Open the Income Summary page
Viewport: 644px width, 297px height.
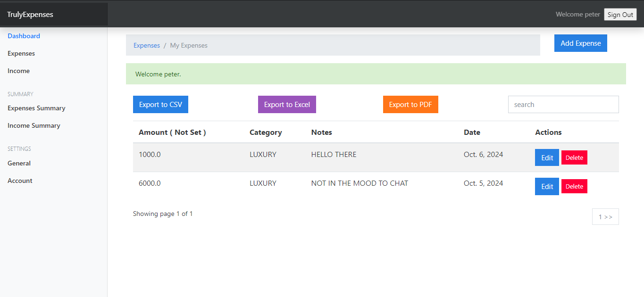[x=34, y=125]
